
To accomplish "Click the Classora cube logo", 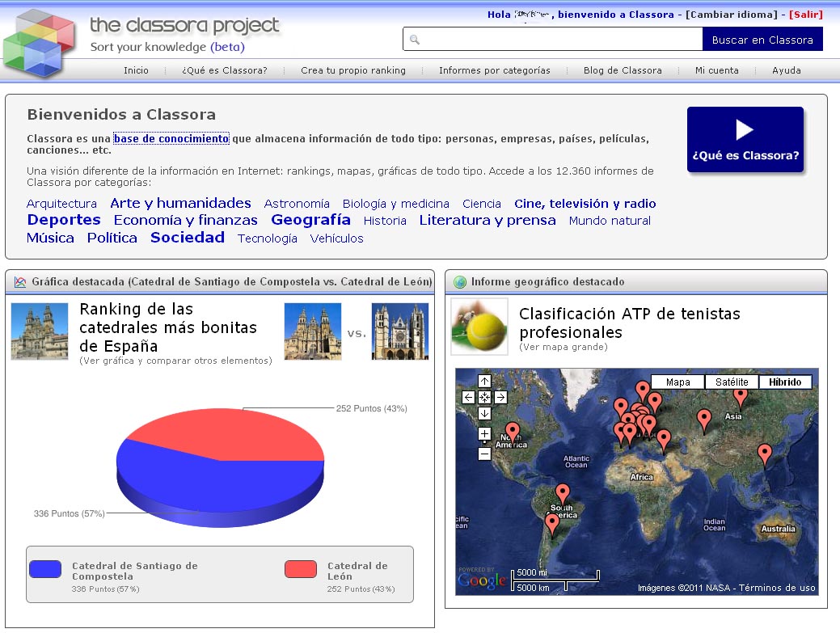I will (x=39, y=43).
